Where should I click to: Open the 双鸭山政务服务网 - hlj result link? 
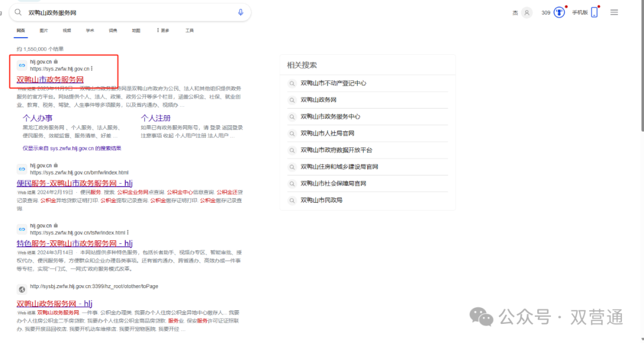pos(54,304)
